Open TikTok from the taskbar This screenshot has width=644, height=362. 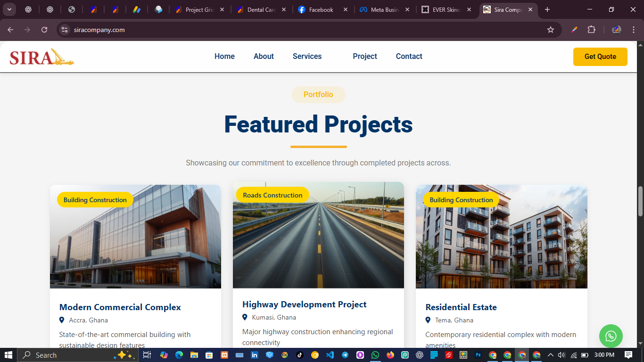[299, 355]
